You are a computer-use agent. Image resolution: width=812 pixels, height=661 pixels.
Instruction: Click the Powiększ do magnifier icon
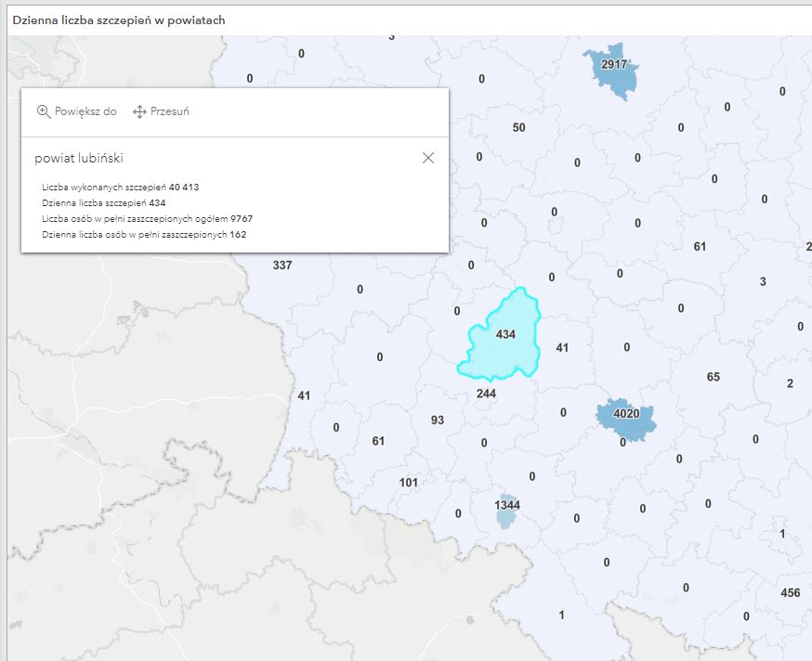click(x=44, y=111)
